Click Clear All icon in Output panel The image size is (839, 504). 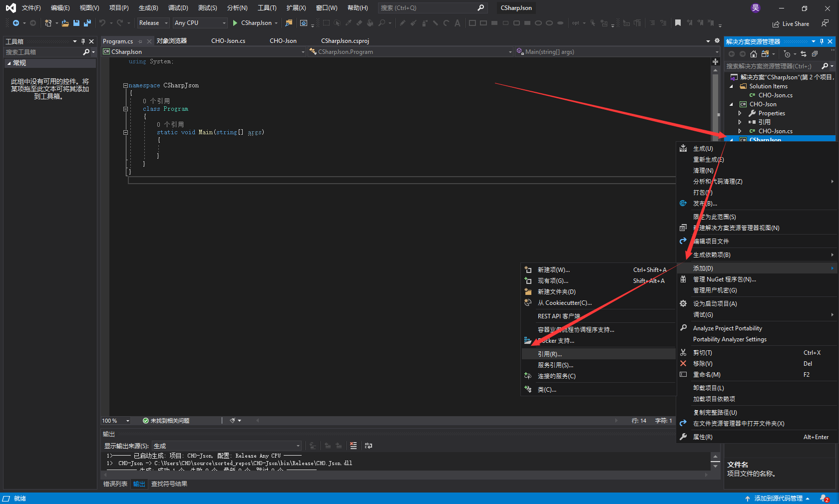(x=354, y=446)
